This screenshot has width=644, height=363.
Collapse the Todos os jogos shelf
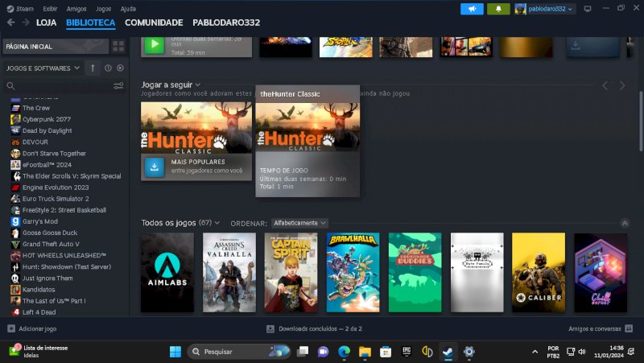pos(625,224)
